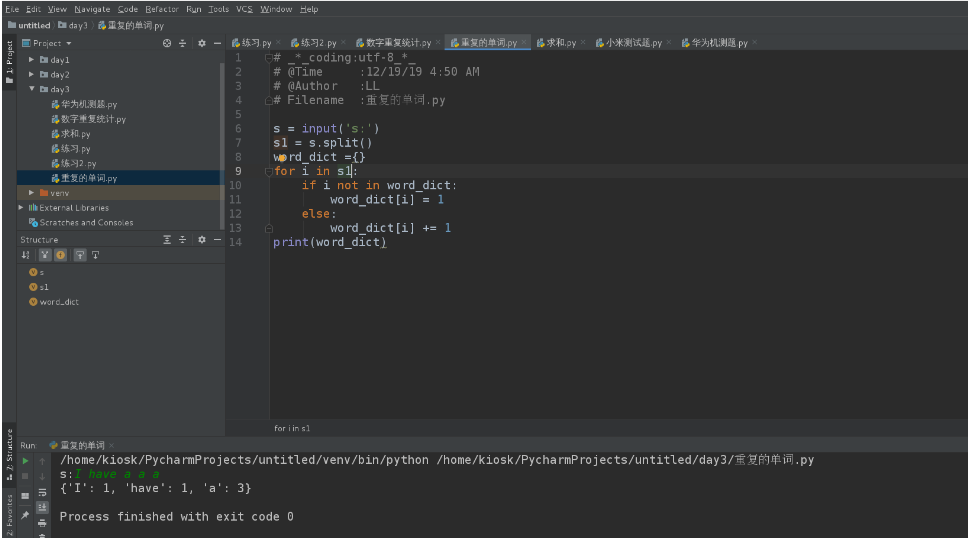The image size is (968, 538).
Task: Toggle Show Fields filter in Structure toolbar
Action: point(60,255)
